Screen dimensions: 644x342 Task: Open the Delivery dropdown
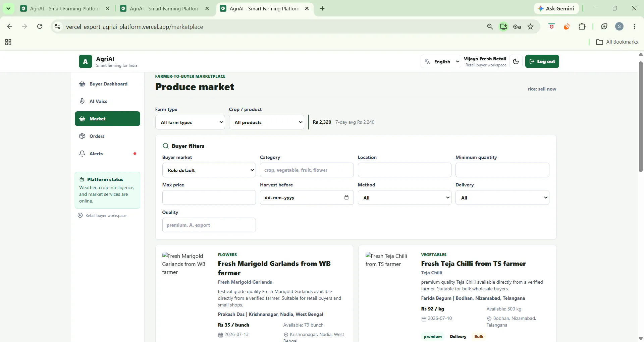(502, 197)
